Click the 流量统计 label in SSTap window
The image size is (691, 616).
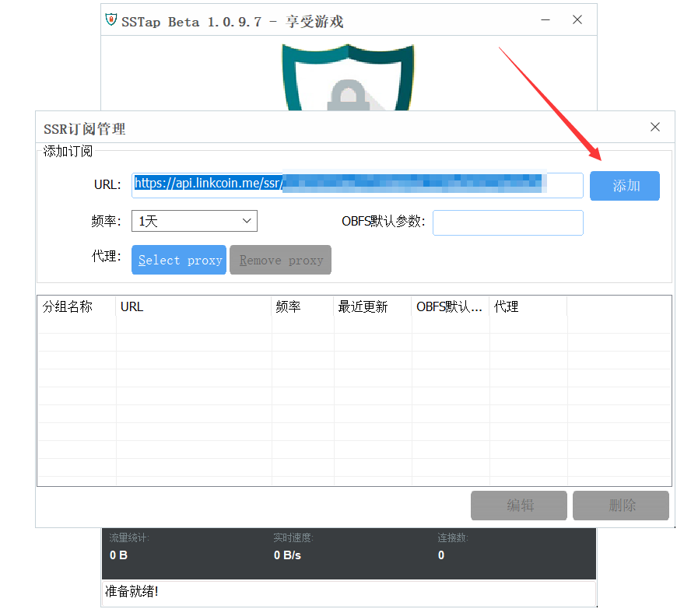tap(129, 537)
